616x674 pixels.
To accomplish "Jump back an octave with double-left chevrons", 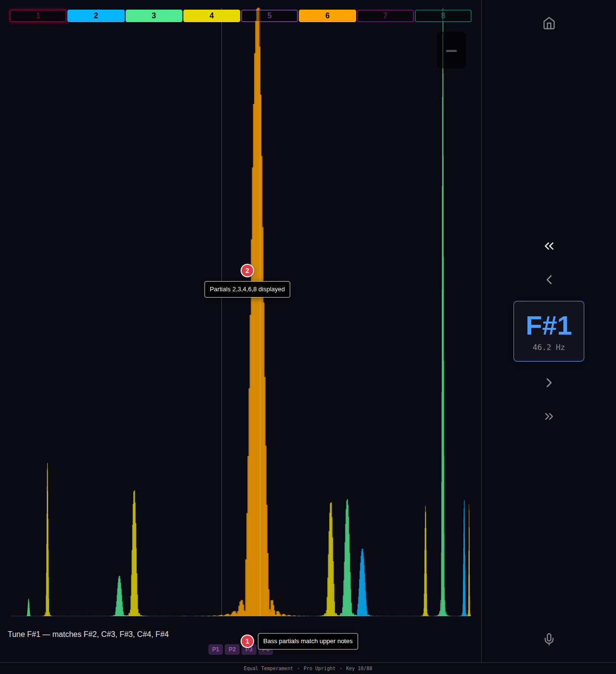I will pyautogui.click(x=549, y=246).
